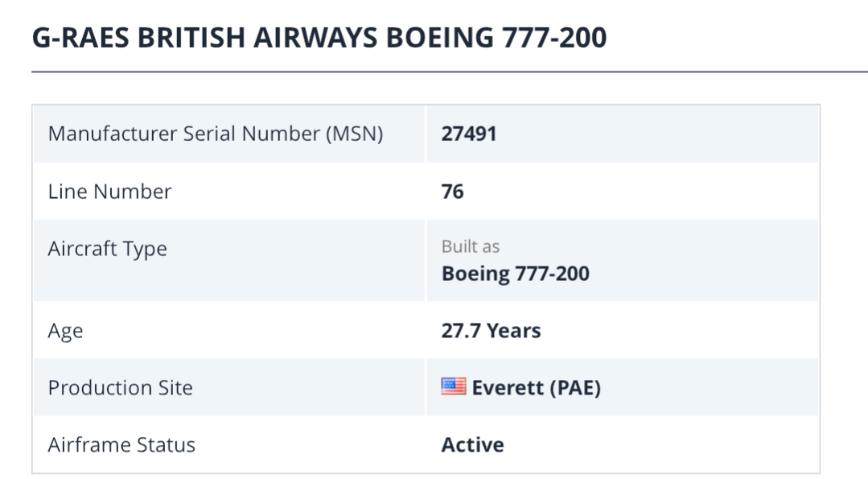Screen dimensions: 868x479
Task: Click BOEING 777-200 in the page heading
Action: pyautogui.click(x=496, y=38)
